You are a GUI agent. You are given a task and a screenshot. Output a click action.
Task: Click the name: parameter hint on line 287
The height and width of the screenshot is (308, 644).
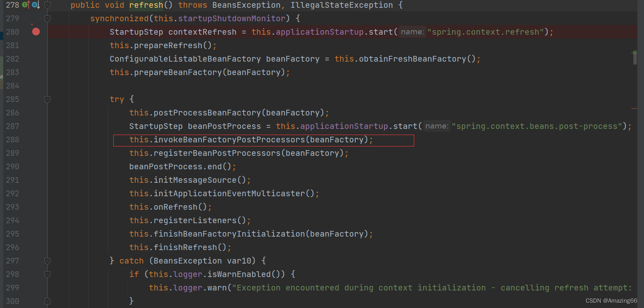(x=437, y=126)
